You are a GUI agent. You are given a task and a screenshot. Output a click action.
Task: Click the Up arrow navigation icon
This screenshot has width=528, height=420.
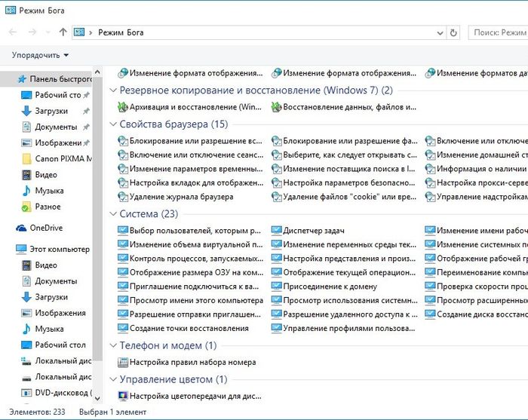(x=63, y=32)
